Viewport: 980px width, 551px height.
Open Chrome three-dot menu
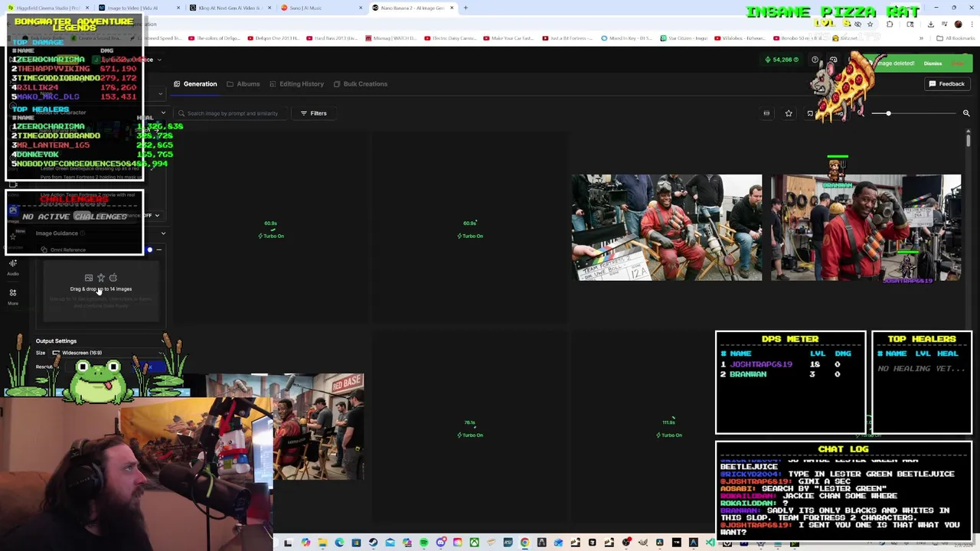click(972, 24)
